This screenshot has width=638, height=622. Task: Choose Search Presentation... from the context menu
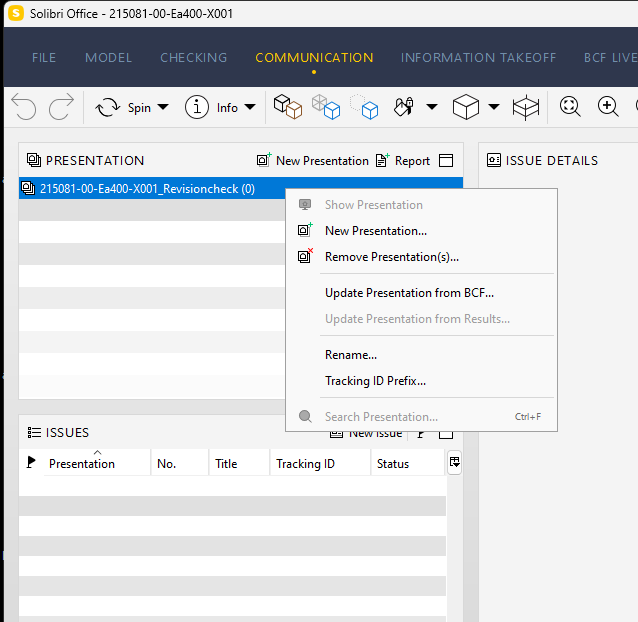pos(422,417)
